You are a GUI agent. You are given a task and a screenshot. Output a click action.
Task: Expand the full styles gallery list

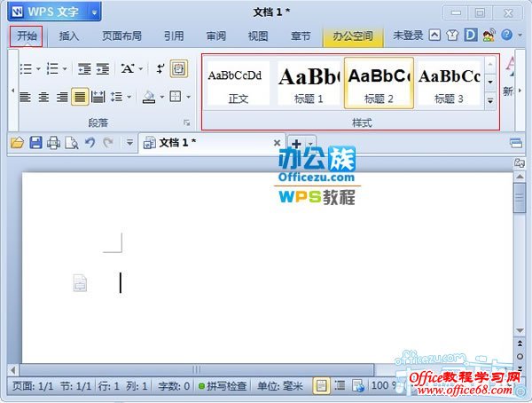(x=490, y=100)
